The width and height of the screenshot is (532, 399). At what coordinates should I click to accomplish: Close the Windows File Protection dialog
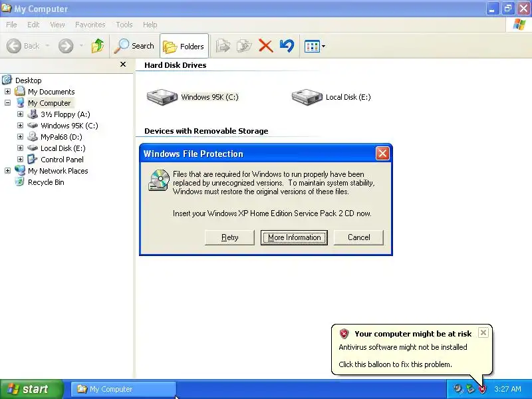[382, 154]
